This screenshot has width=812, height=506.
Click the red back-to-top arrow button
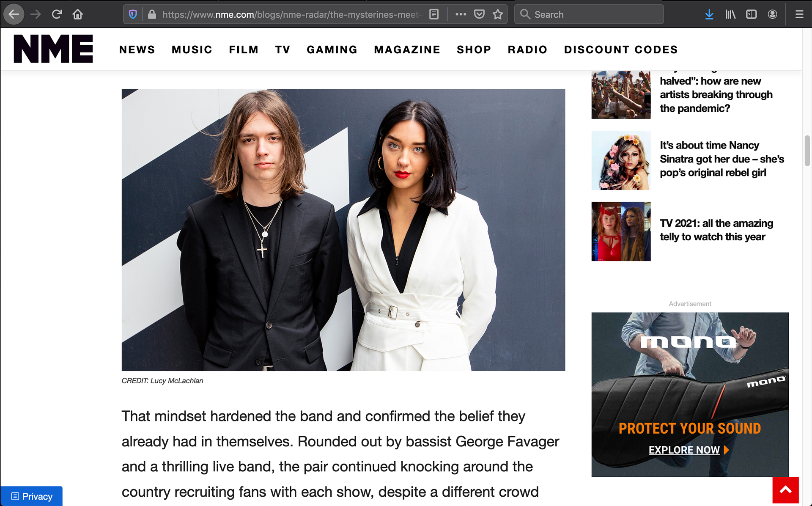point(785,490)
